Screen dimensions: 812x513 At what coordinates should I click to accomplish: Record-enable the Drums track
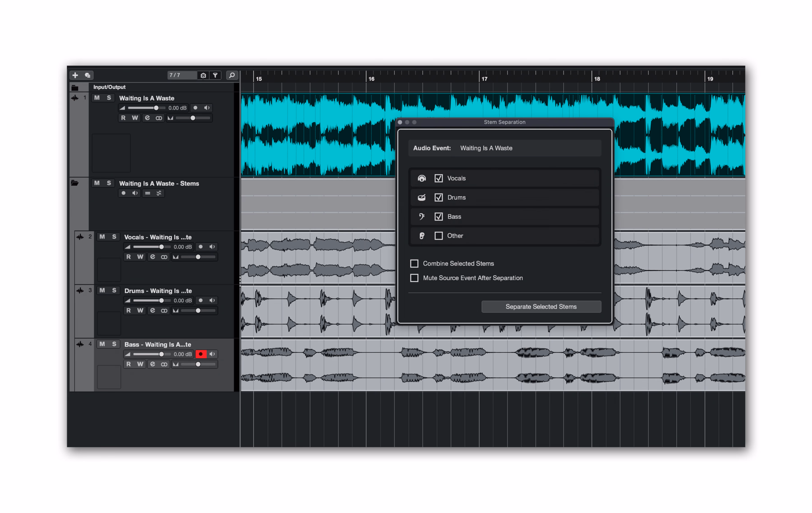click(201, 300)
